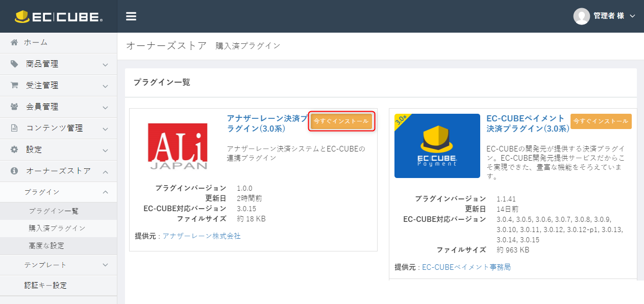Click the info icon for オーナーズストア

pyautogui.click(x=14, y=171)
